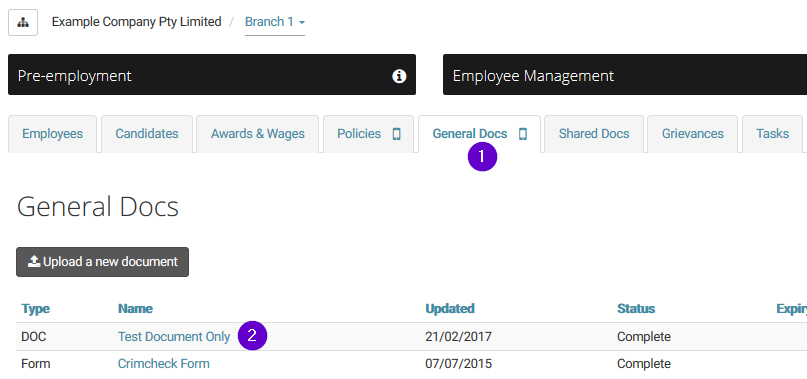This screenshot has width=807, height=379.
Task: Sort by the Updated column header
Action: [x=450, y=309]
